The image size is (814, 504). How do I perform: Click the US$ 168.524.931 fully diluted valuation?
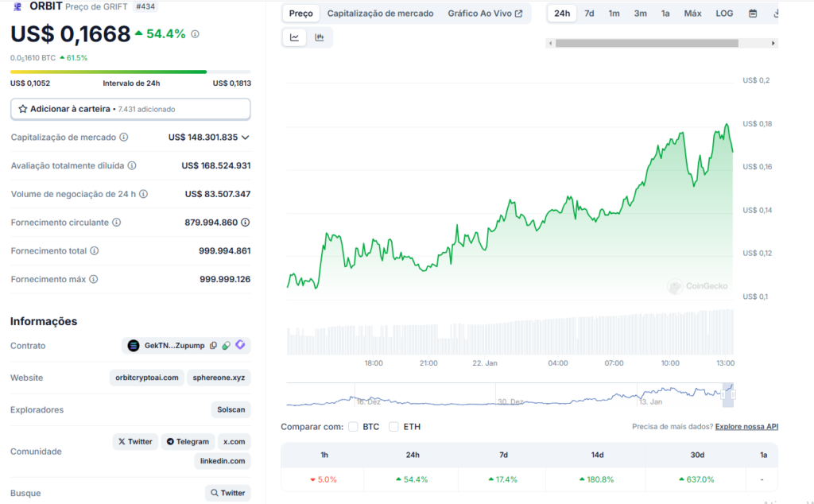tap(216, 165)
